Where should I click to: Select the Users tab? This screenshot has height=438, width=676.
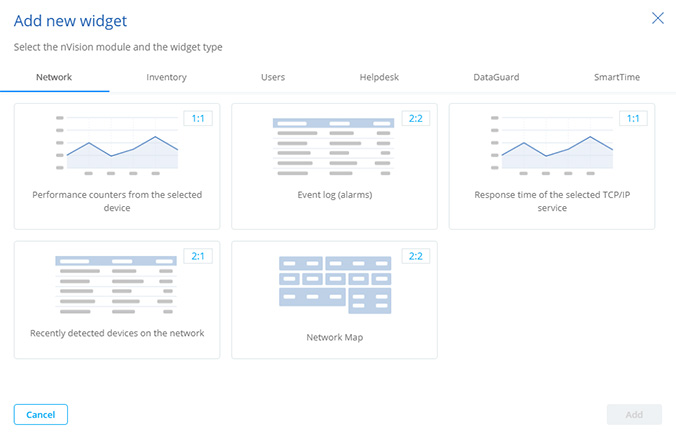pyautogui.click(x=273, y=77)
